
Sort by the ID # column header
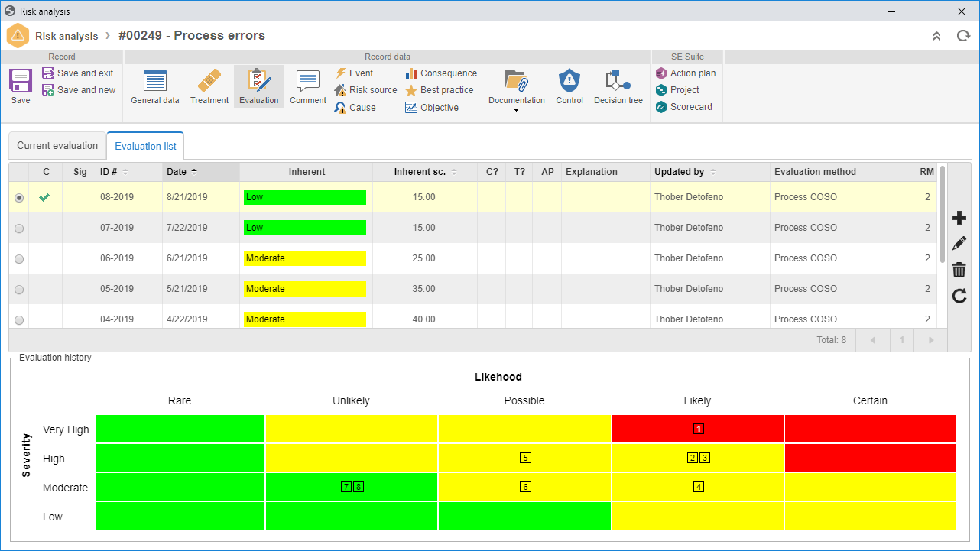tap(128, 172)
